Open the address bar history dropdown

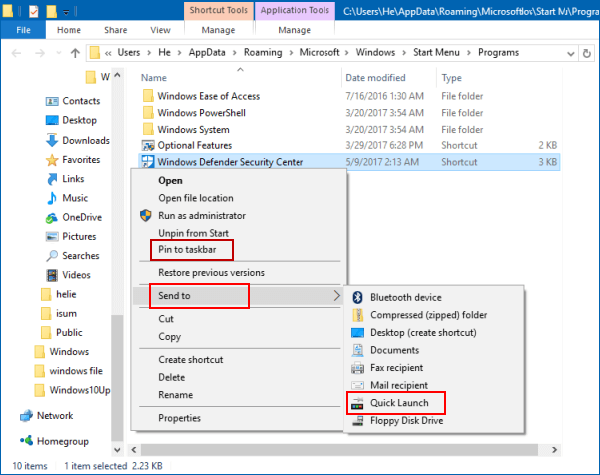[x=570, y=53]
